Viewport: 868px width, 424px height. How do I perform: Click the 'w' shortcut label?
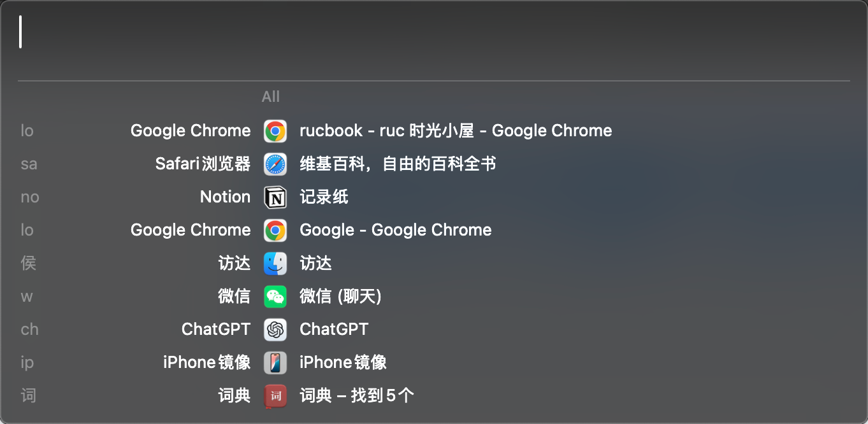pyautogui.click(x=27, y=297)
